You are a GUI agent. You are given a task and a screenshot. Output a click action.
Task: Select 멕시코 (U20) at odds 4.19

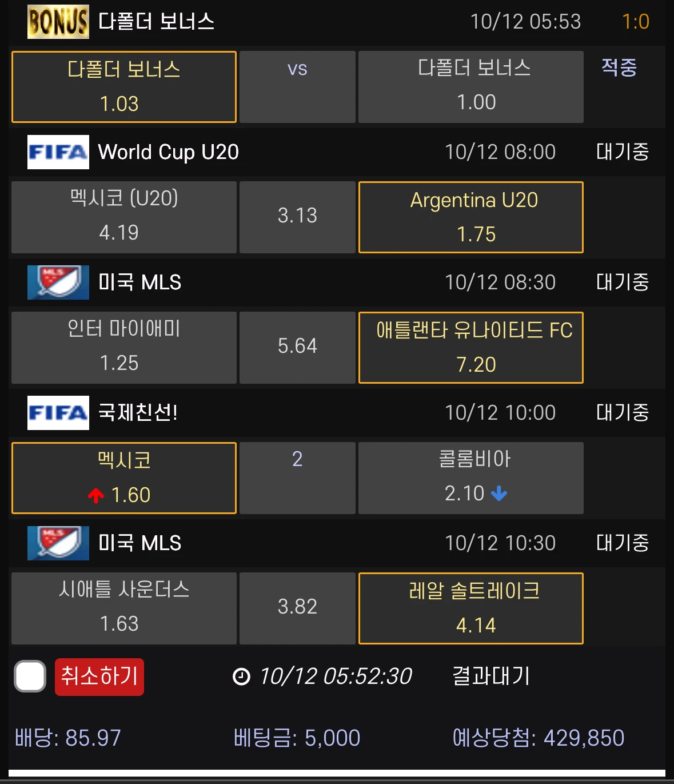tap(123, 217)
